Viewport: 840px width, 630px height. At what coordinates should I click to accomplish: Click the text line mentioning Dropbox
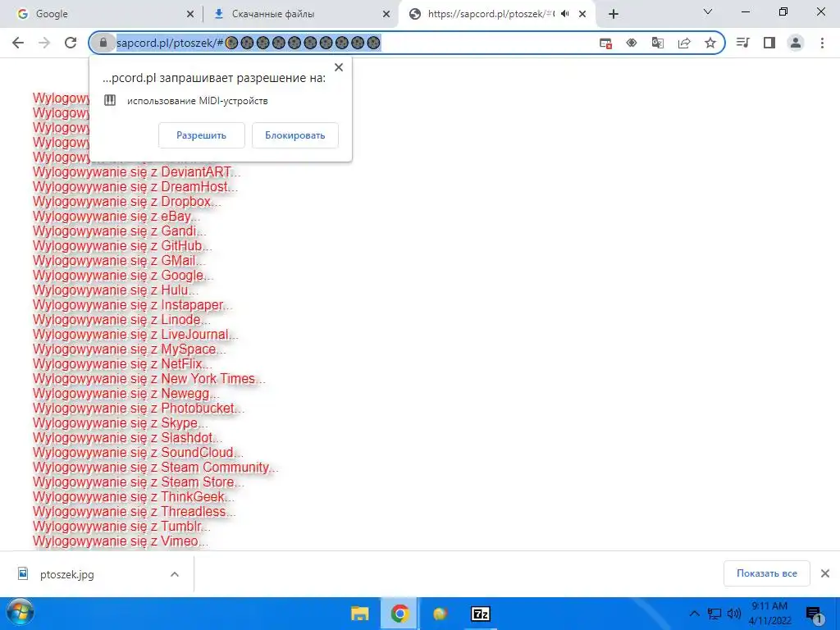pyautogui.click(x=127, y=202)
